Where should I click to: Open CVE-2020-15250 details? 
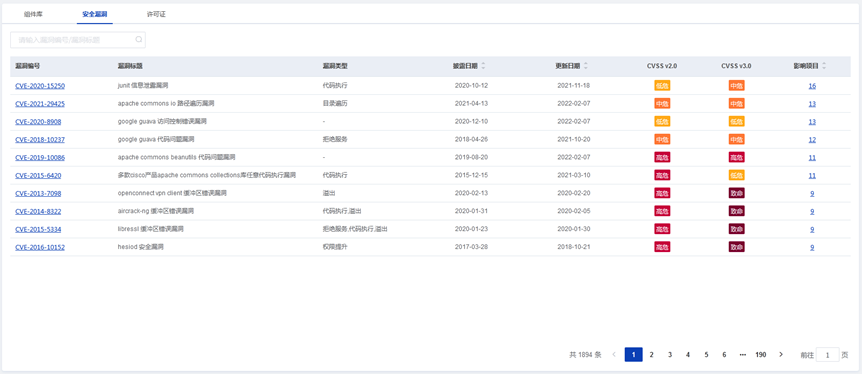(x=40, y=86)
